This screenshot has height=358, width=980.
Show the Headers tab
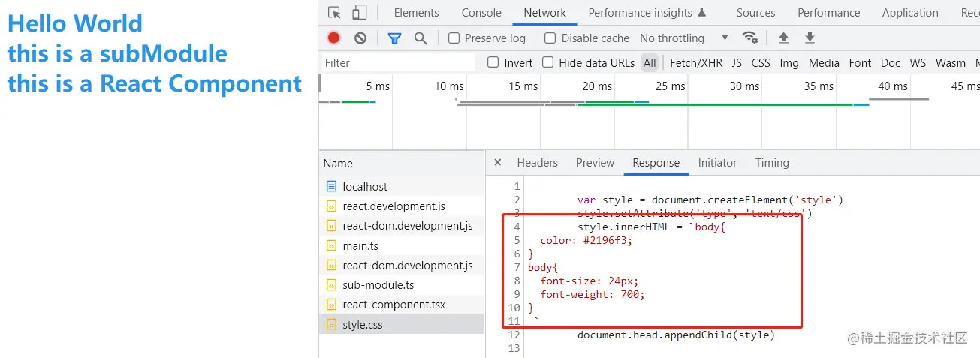(x=537, y=163)
